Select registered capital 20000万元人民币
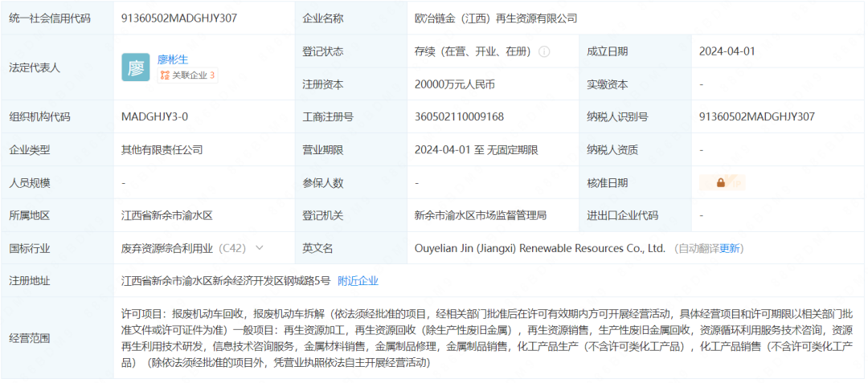 [x=454, y=84]
